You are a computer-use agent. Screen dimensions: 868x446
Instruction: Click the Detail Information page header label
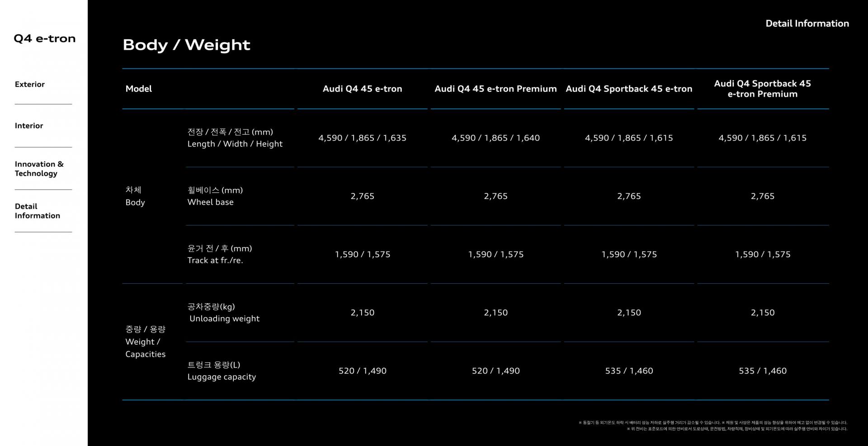[x=807, y=23]
